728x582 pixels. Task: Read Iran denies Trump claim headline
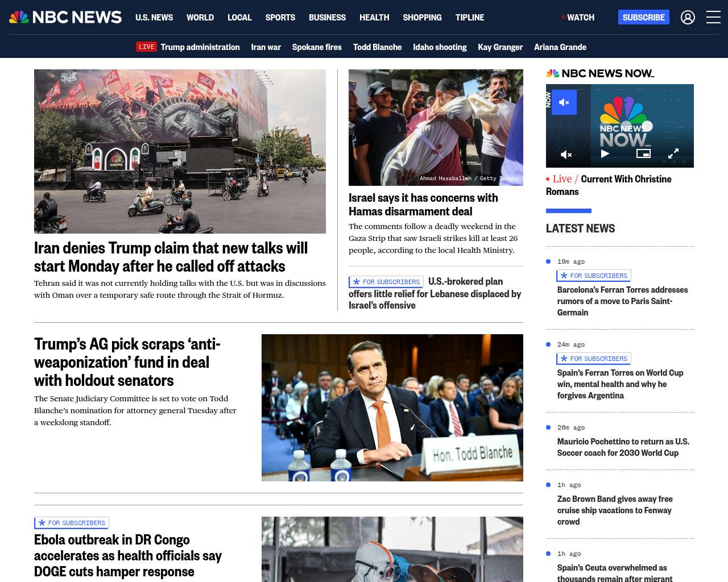[x=171, y=257]
